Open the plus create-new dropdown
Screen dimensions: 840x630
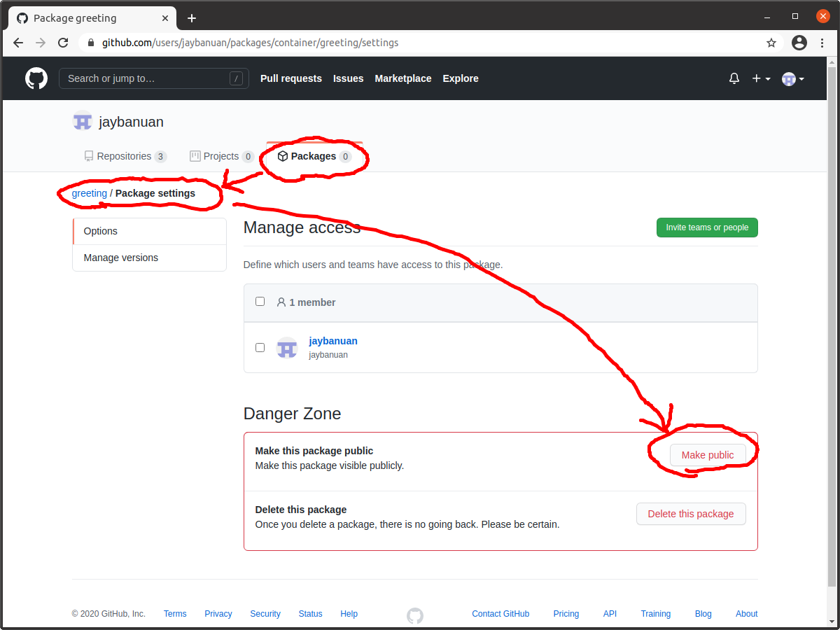click(761, 78)
